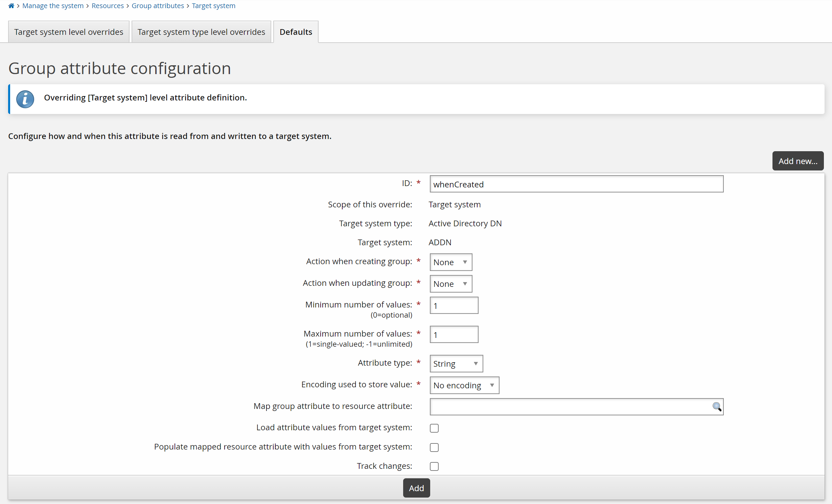This screenshot has width=832, height=504.
Task: Enable Load attribute values from target system
Action: (434, 428)
